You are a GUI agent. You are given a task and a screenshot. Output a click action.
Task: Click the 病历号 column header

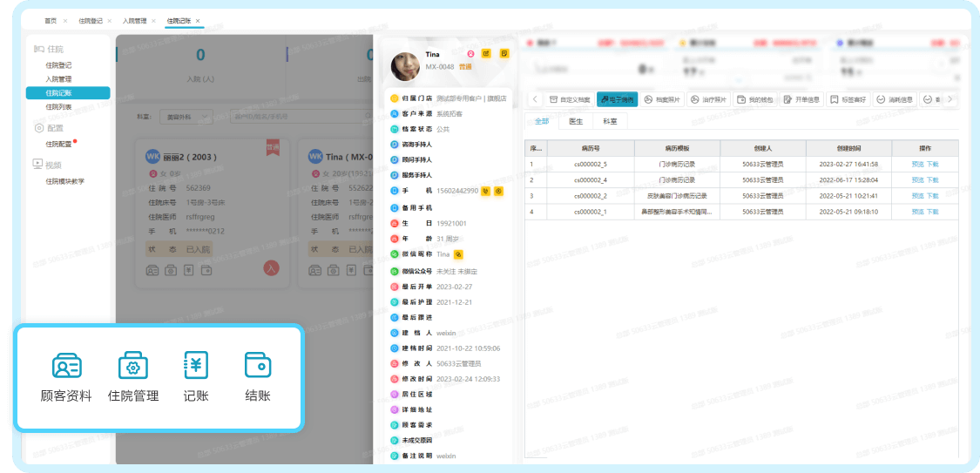(x=591, y=149)
